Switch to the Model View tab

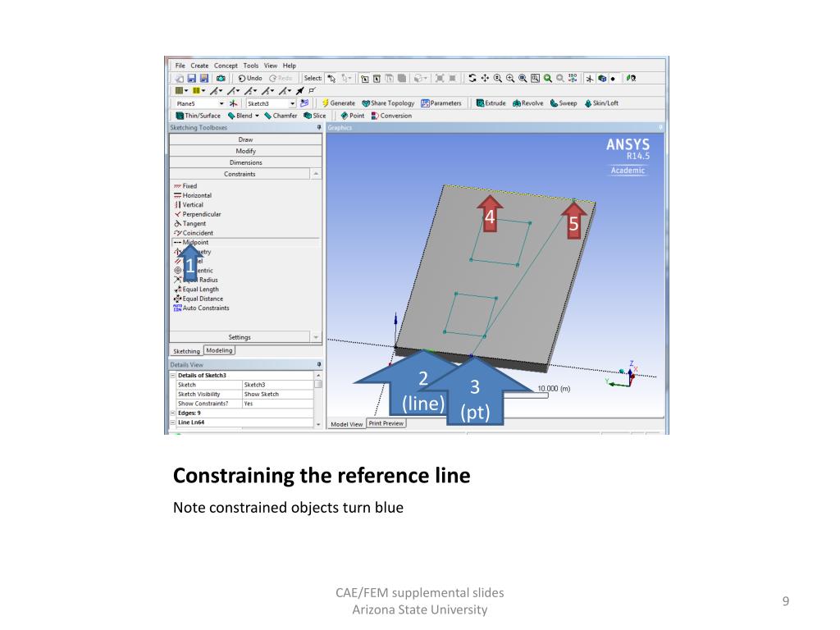pyautogui.click(x=347, y=424)
